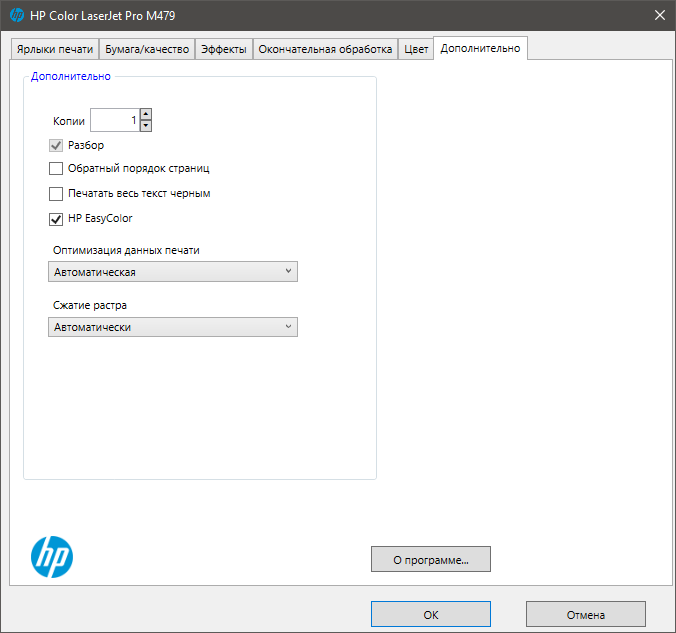Open the Цвет tab

coord(416,49)
